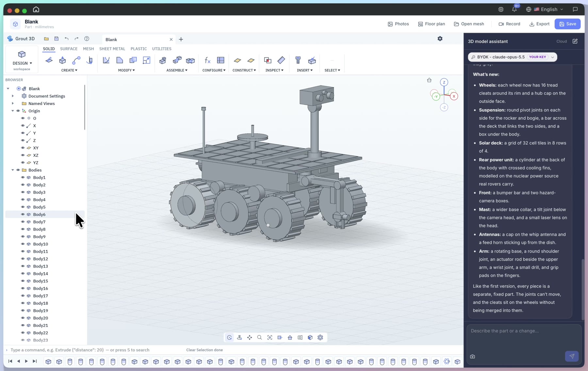Open the notifications bell icon
Image resolution: width=588 pixels, height=371 pixels.
514,9
